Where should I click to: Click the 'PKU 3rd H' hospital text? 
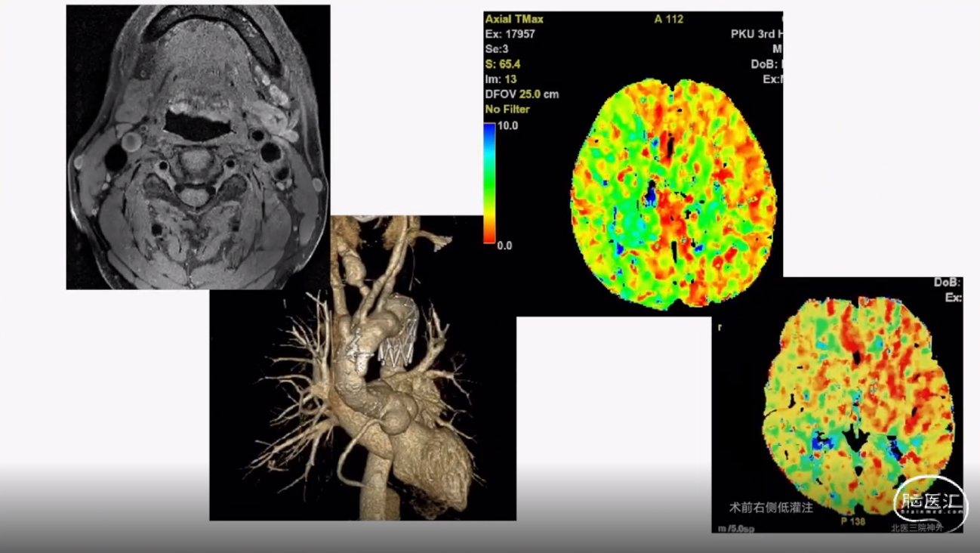(x=757, y=34)
